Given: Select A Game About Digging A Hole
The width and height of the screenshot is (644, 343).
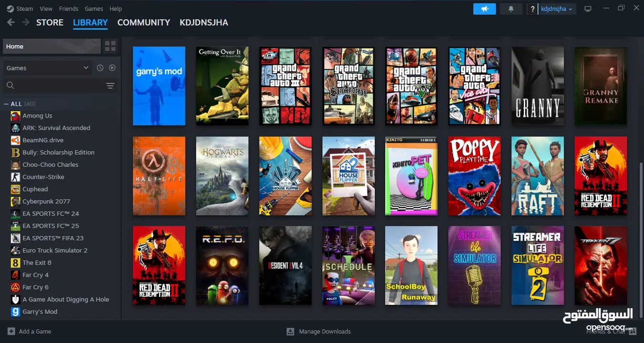Looking at the screenshot, I should click(66, 300).
